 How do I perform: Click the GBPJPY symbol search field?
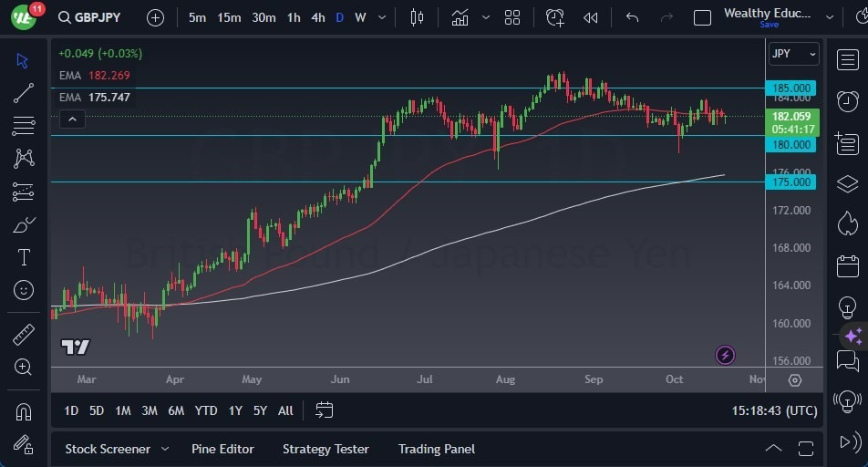pyautogui.click(x=89, y=17)
